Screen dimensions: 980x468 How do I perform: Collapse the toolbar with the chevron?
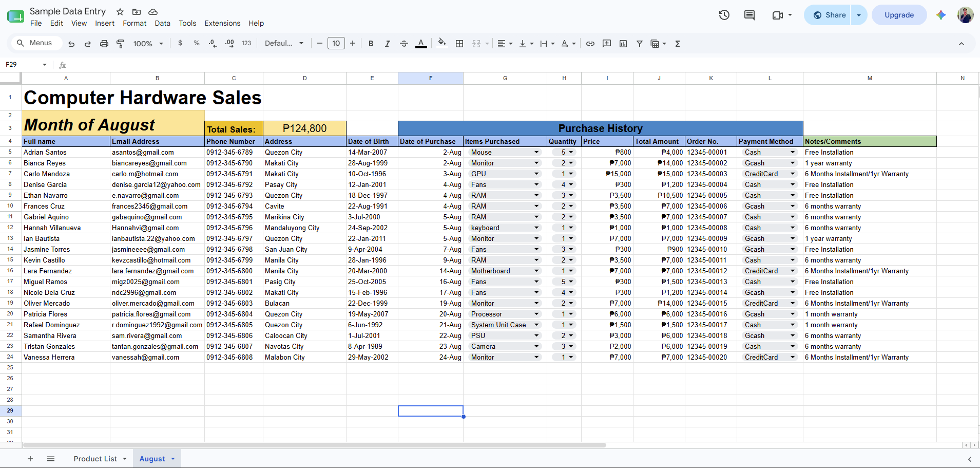(962, 44)
